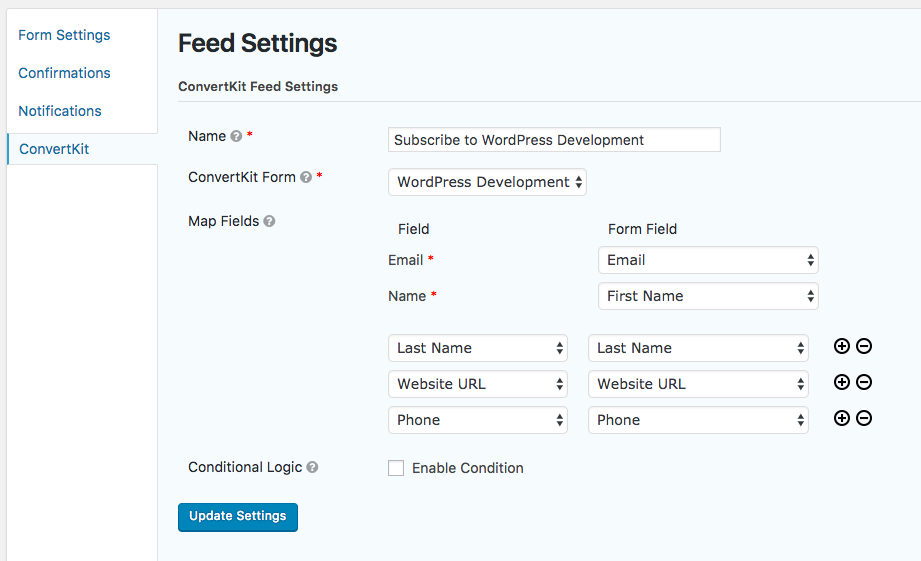Remove the Website URL mapping row

pos(864,382)
